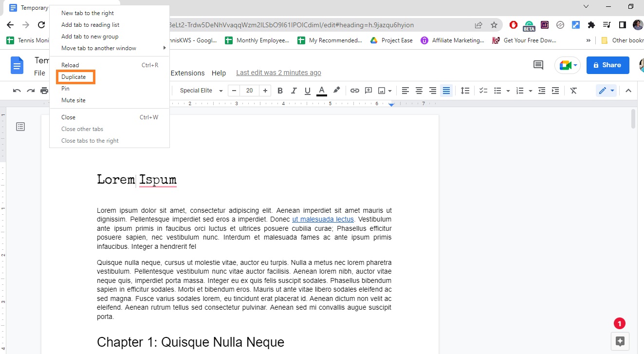Open the checklist tool
Image resolution: width=644 pixels, height=354 pixels.
coord(482,90)
